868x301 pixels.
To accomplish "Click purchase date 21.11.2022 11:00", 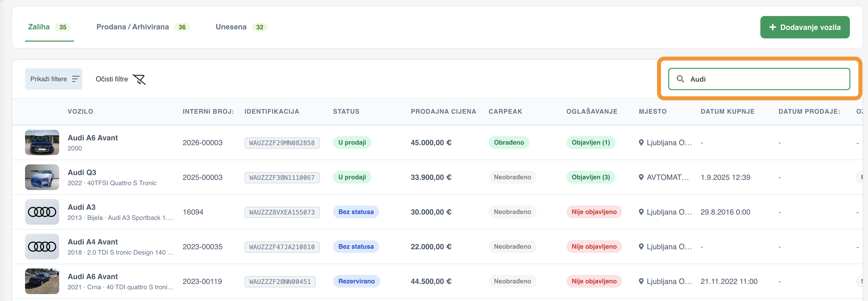I will [x=729, y=282].
